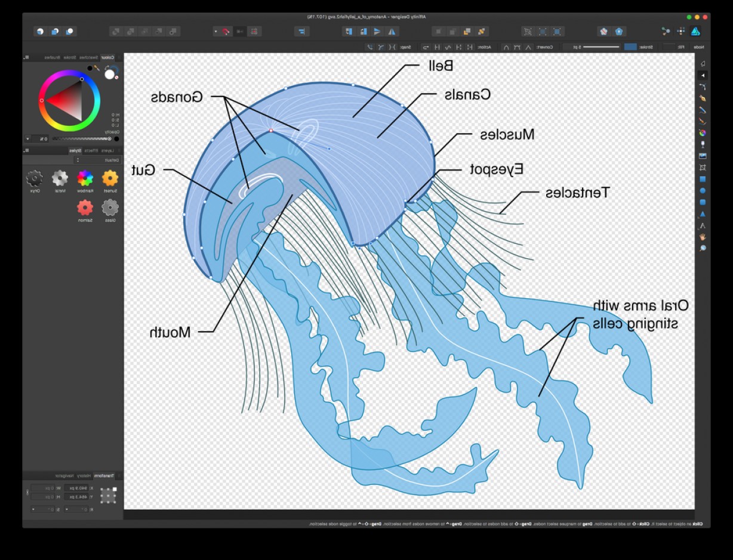Viewport: 733px width, 560px height.
Task: Convert node to Sharp
Action: (528, 47)
